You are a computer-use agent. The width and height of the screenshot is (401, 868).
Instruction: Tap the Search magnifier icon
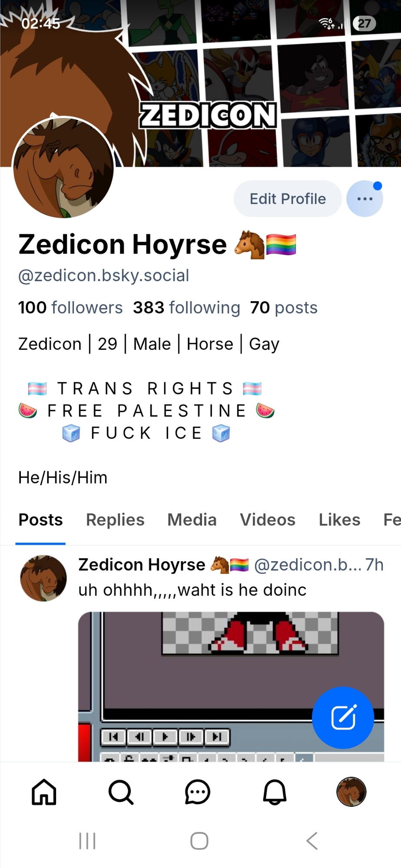(x=121, y=792)
